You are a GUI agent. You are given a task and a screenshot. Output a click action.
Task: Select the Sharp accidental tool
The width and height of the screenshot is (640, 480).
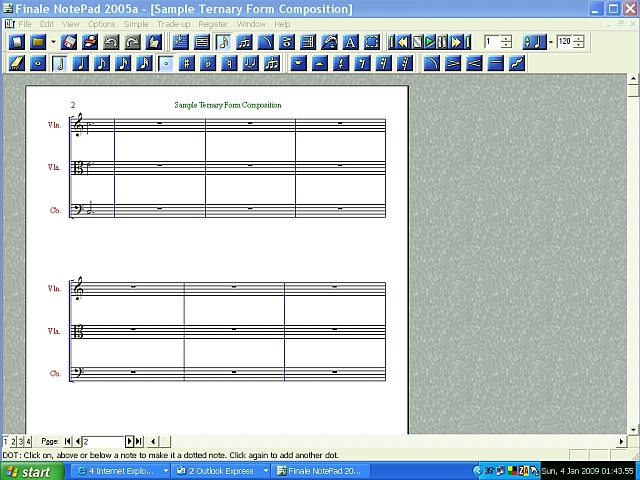pos(187,64)
